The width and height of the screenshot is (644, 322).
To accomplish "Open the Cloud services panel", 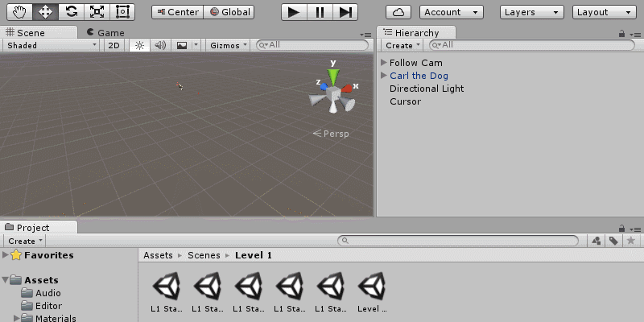I will coord(398,12).
